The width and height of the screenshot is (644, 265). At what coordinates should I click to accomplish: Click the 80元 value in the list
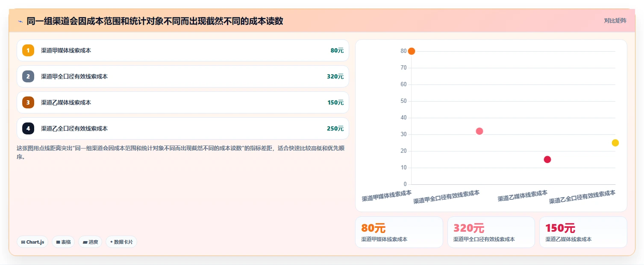coord(337,50)
